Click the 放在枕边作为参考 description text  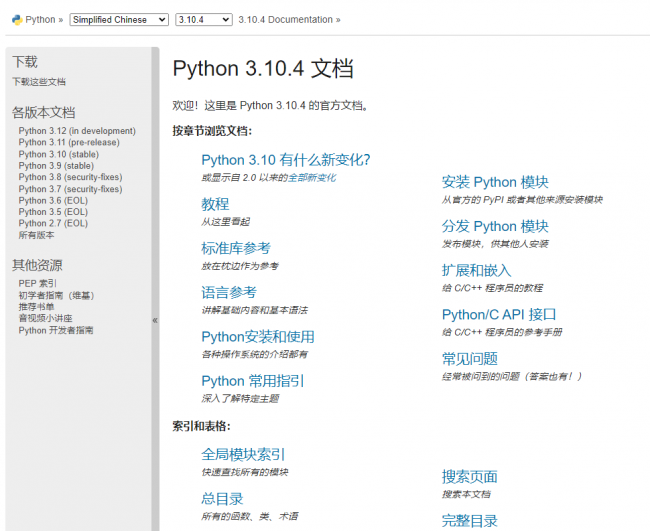click(x=240, y=266)
